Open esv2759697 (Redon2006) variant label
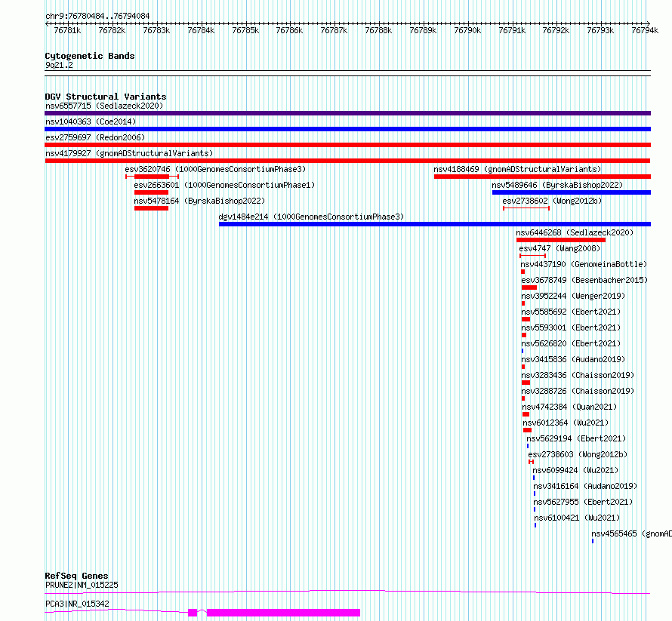The height and width of the screenshot is (621, 672). point(95,137)
